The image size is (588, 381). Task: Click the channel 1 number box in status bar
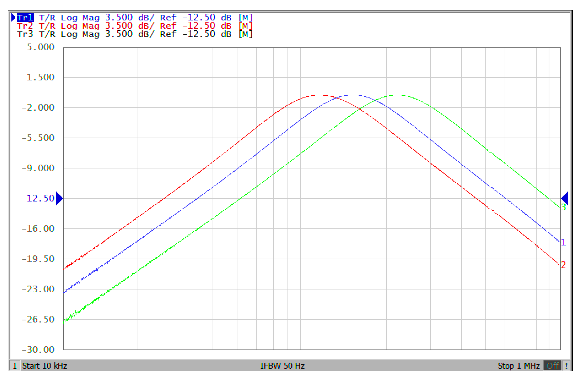tap(15, 366)
